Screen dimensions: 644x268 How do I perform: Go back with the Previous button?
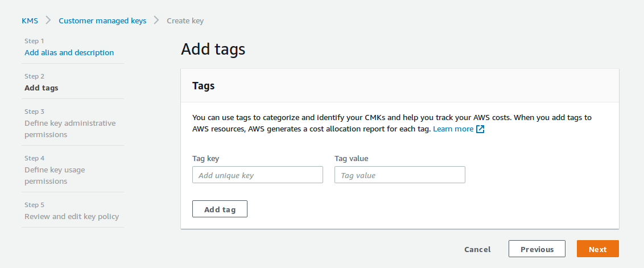tap(536, 249)
